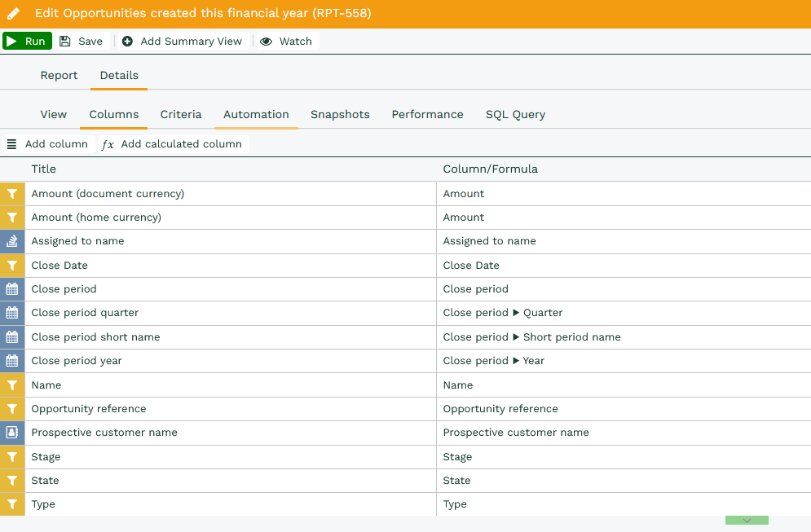811x532 pixels.
Task: Switch to the Report tab
Action: (59, 75)
